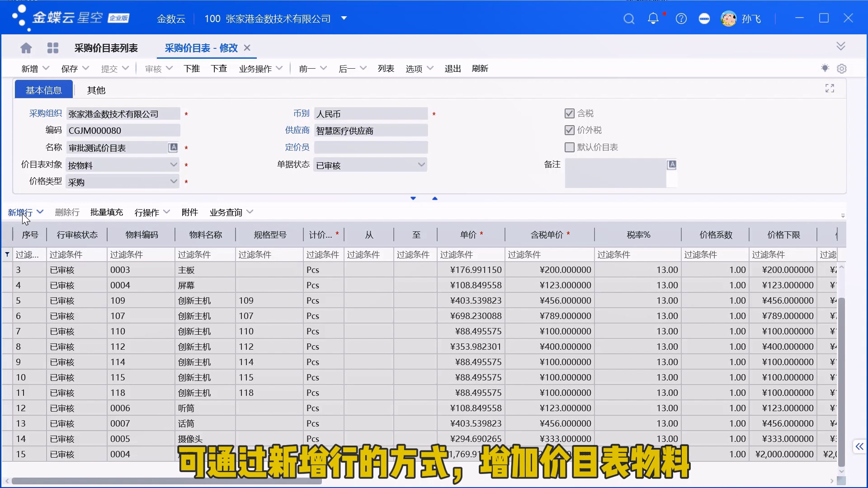Viewport: 868px width, 488px height.
Task: Click 新增行 to add a row
Action: (20, 212)
